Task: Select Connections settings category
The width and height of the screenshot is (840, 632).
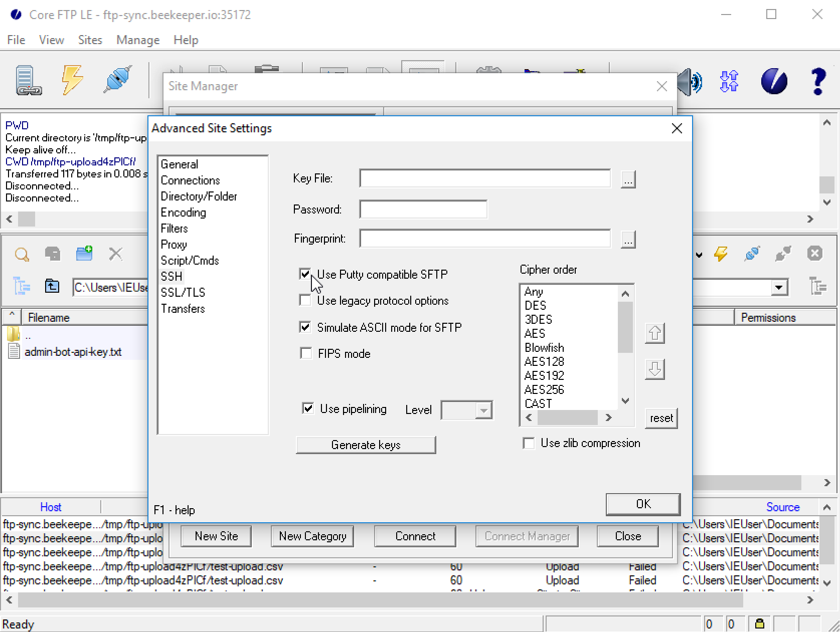Action: point(190,180)
